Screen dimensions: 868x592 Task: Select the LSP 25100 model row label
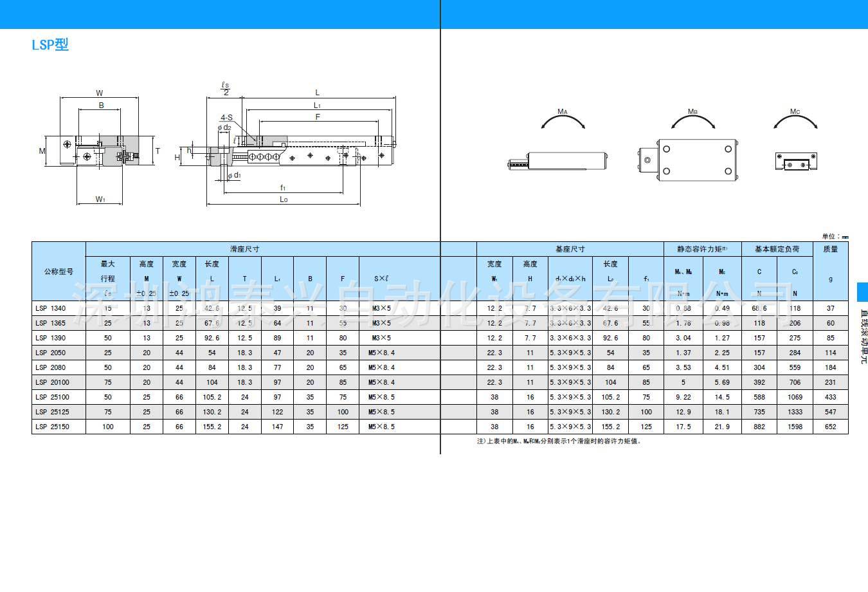pyautogui.click(x=52, y=397)
